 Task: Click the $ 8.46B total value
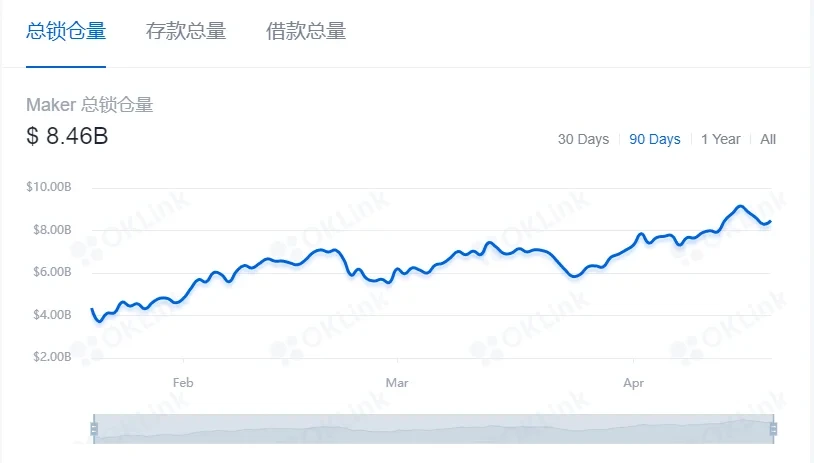point(67,136)
